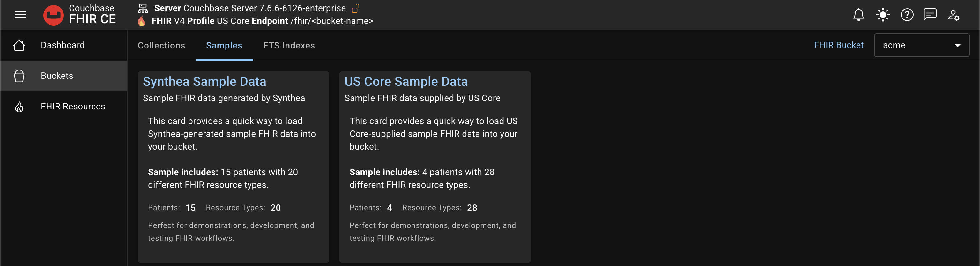Switch to the Collections tab

(161, 45)
